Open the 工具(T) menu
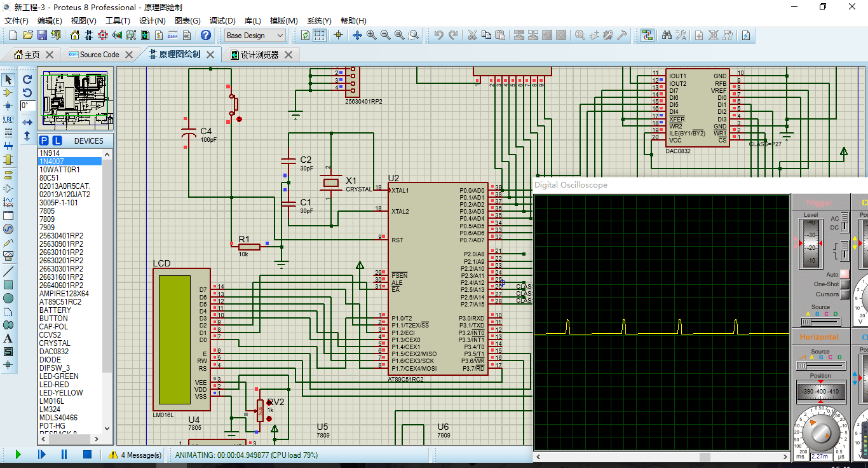The height and width of the screenshot is (468, 868). click(x=118, y=21)
